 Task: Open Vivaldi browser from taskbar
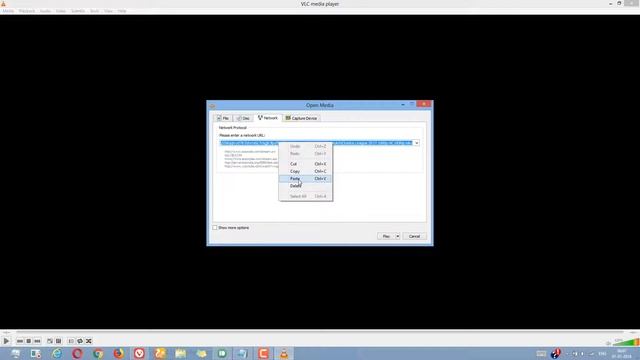[139, 353]
